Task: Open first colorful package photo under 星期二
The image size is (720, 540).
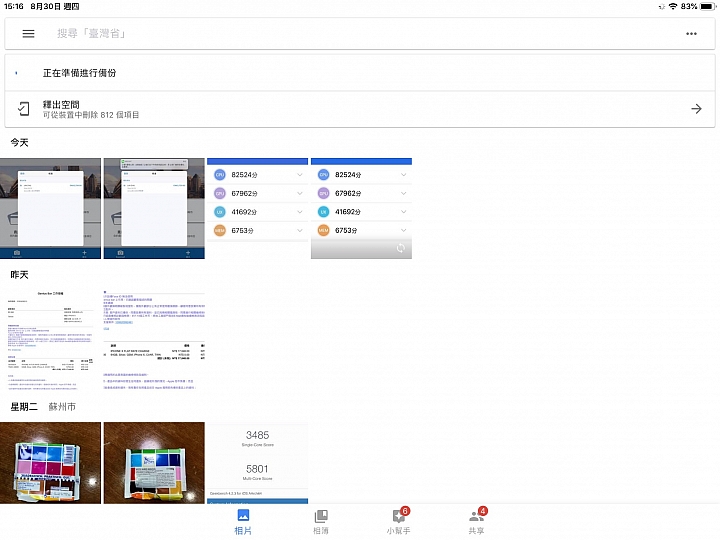Action: tap(51, 463)
